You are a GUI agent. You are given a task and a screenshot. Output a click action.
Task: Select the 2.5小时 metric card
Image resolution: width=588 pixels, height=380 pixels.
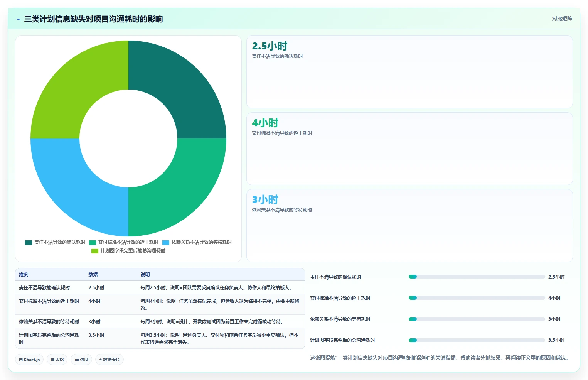(409, 72)
